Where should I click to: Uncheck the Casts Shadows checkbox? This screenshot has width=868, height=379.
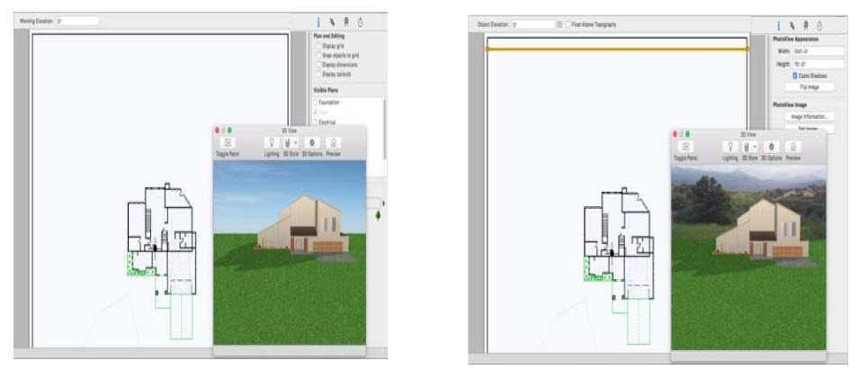click(x=795, y=76)
